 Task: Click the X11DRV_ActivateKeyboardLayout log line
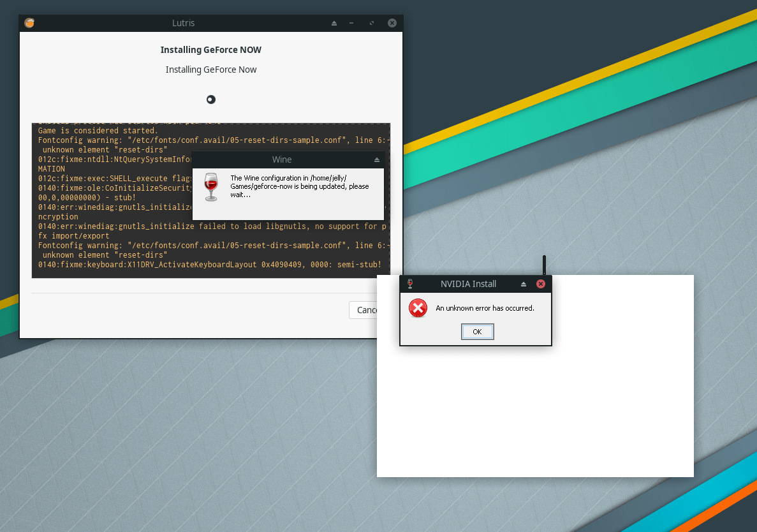[x=210, y=265]
